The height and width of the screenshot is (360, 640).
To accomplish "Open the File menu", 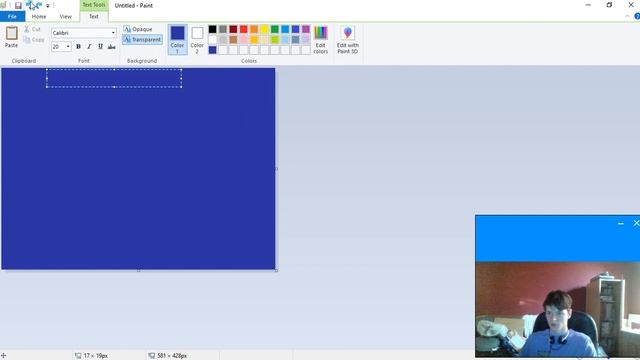I will (12, 16).
